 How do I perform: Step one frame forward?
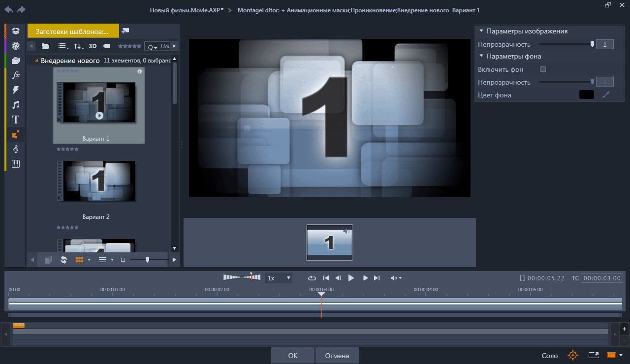coord(365,278)
